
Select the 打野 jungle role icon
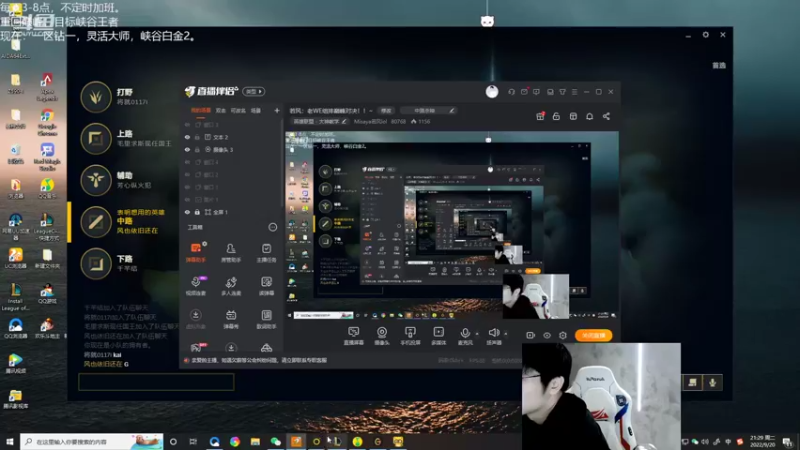click(x=95, y=96)
